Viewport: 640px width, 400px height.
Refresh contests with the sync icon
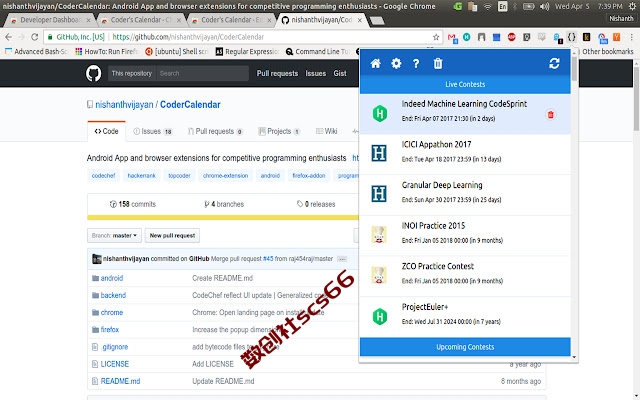click(x=554, y=64)
